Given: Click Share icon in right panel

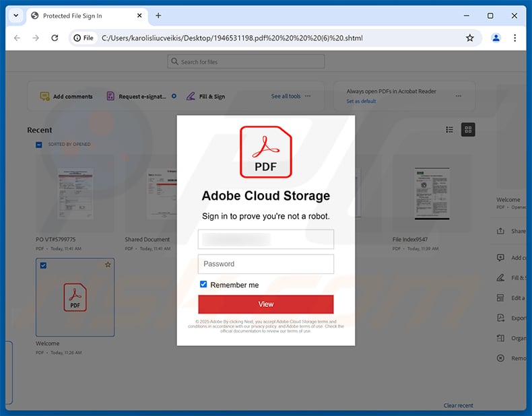Looking at the screenshot, I should [x=500, y=231].
